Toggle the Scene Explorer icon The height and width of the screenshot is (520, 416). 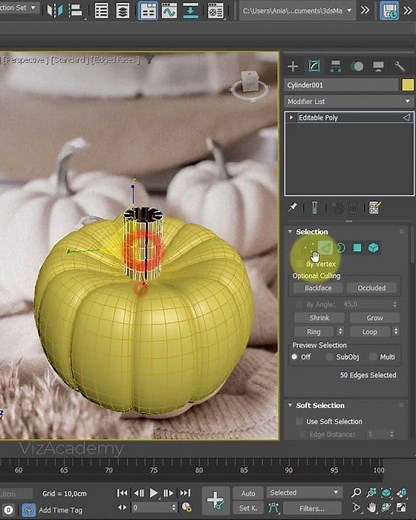click(x=101, y=11)
